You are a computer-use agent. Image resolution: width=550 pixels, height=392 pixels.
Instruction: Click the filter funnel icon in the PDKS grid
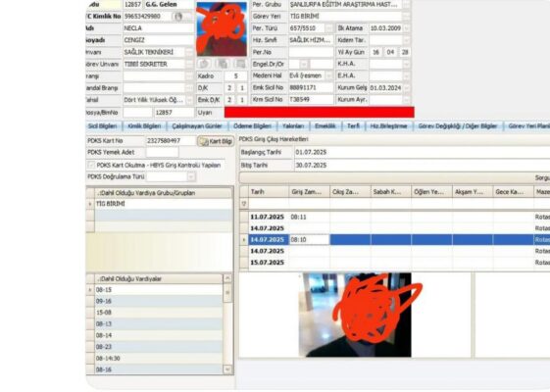pyautogui.click(x=244, y=204)
